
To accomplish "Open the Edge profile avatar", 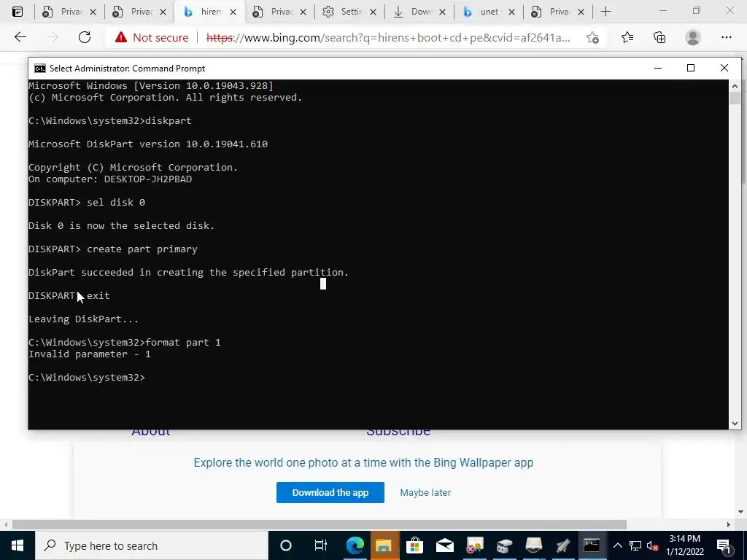I will (x=693, y=37).
